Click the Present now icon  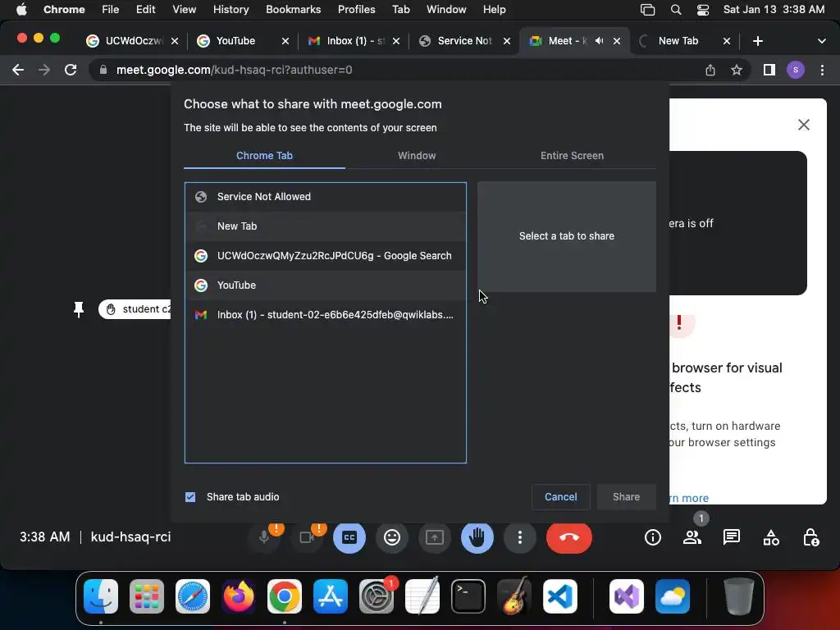435,536
